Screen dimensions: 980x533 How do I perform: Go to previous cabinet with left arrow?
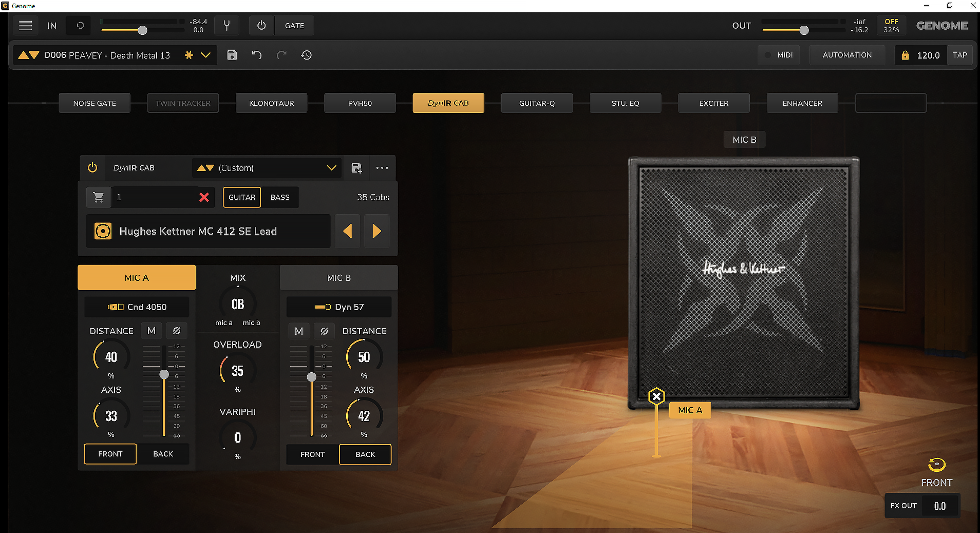(347, 231)
